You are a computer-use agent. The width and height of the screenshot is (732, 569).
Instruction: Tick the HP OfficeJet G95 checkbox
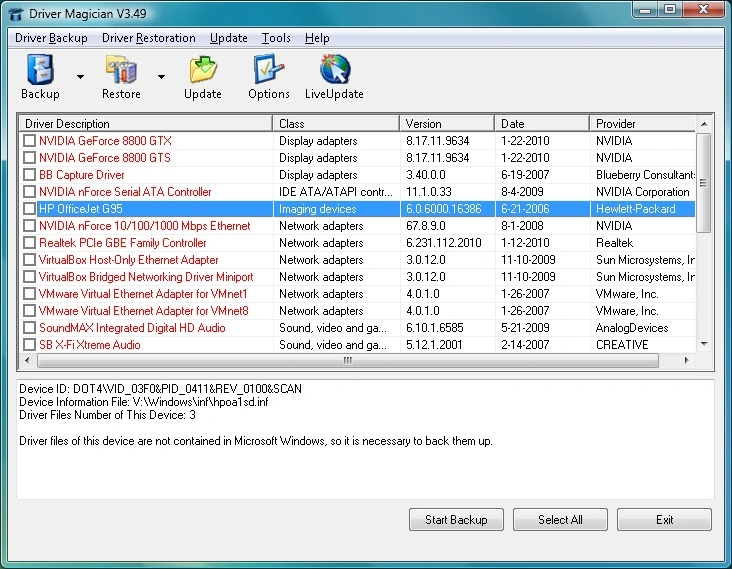pyautogui.click(x=30, y=209)
